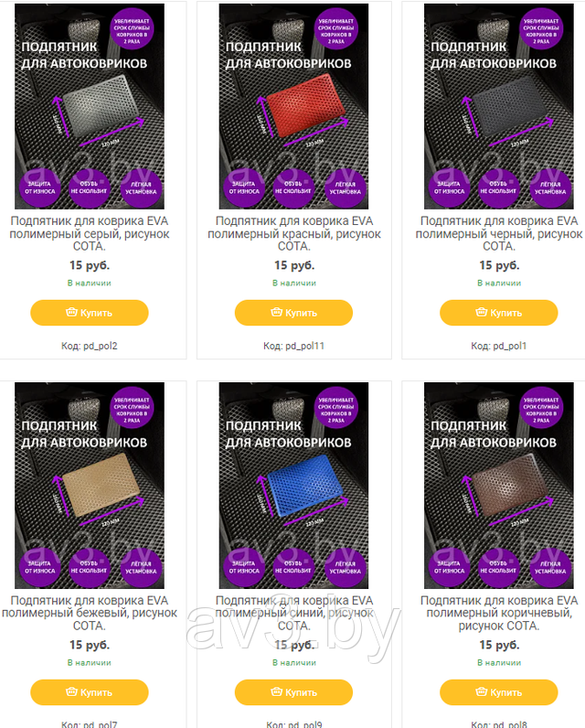Open the 'полимерный черный' product title link
The width and height of the screenshot is (585, 728).
(499, 233)
